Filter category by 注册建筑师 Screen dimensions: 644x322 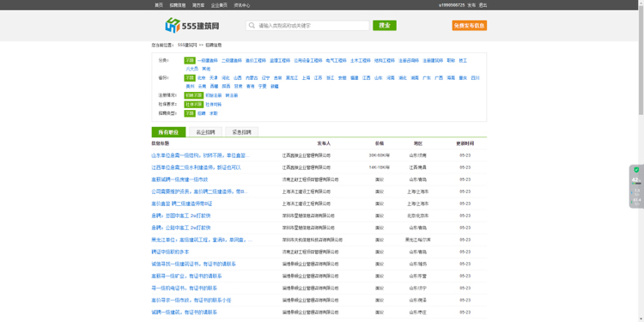click(433, 60)
